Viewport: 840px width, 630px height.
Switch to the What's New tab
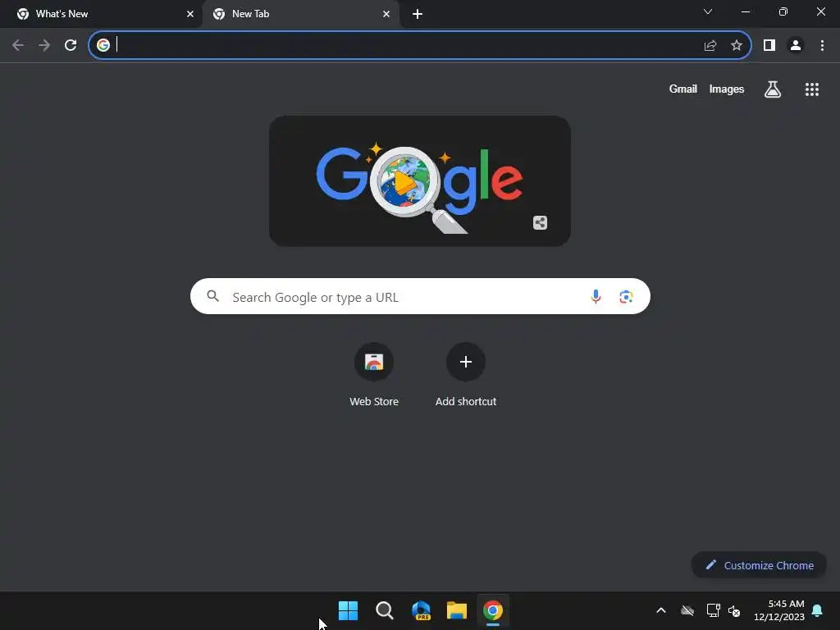101,14
